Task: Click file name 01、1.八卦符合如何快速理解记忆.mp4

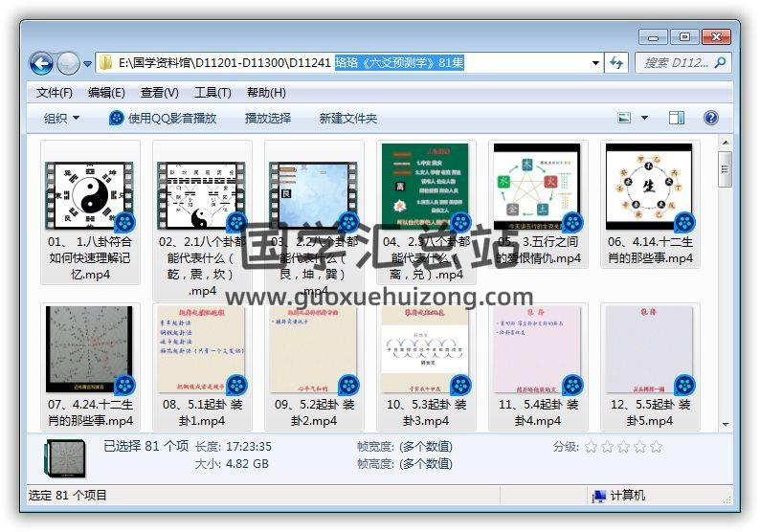Action: 90,257
